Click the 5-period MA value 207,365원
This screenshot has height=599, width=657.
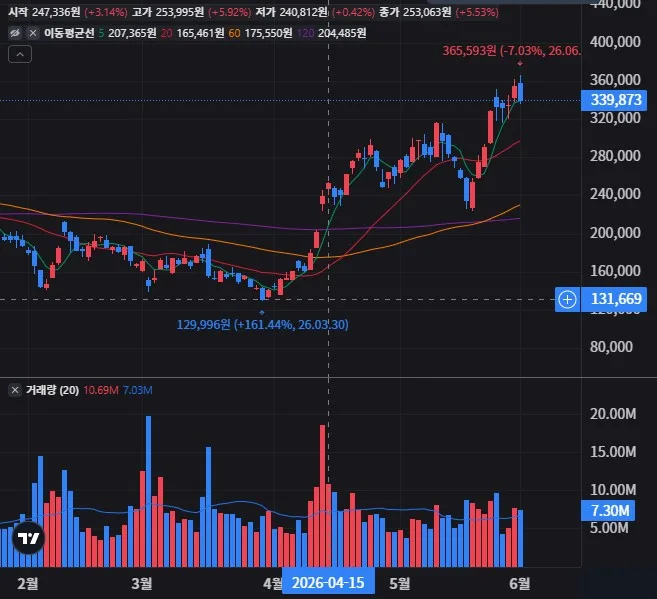[x=132, y=33]
